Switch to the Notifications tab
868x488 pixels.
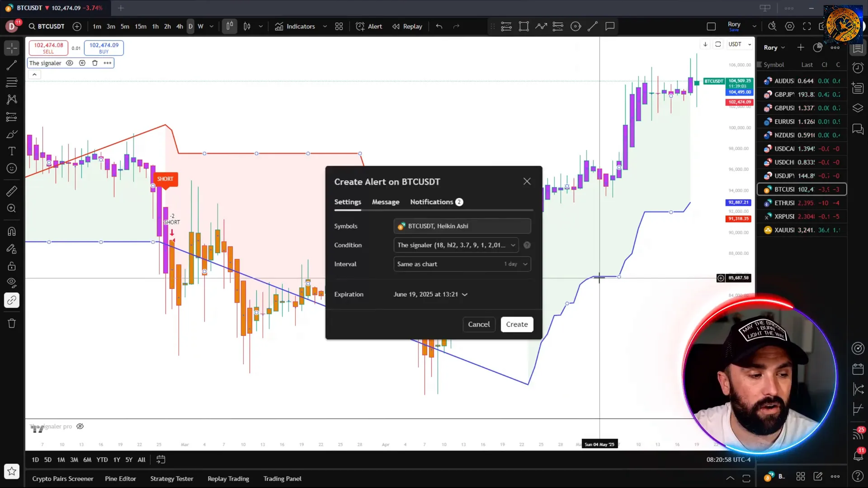436,202
